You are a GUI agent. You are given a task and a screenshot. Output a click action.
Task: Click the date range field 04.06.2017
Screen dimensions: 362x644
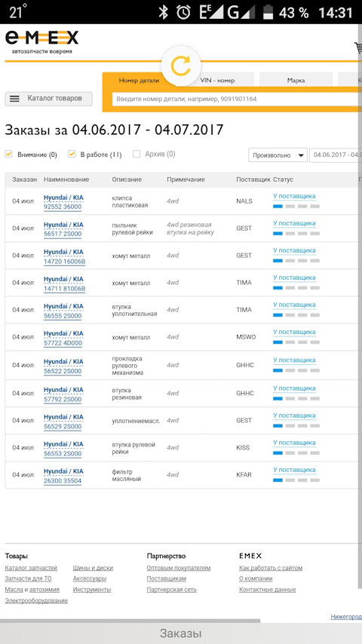336,155
